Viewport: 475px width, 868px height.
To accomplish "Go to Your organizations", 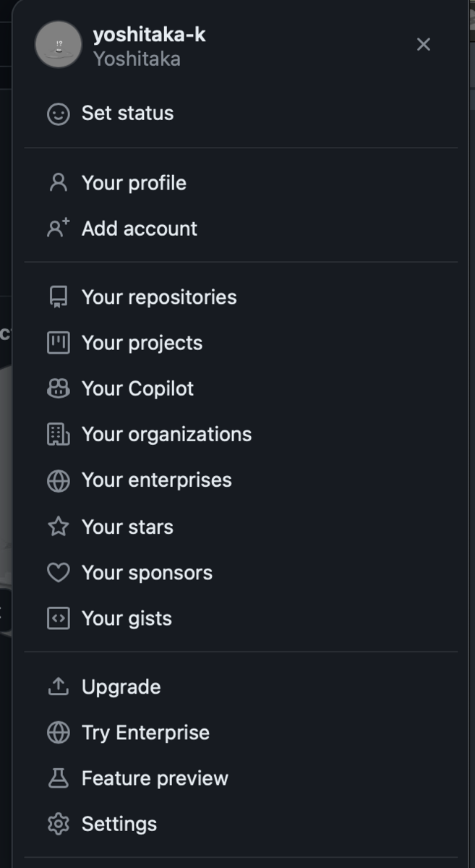I will (x=166, y=435).
